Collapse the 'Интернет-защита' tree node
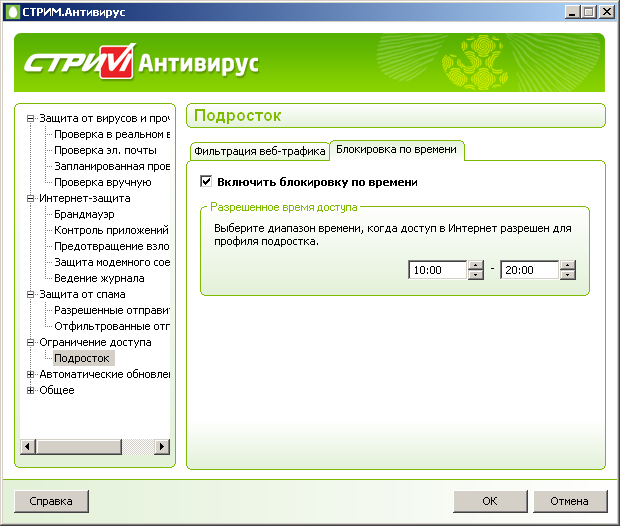 tap(30, 198)
